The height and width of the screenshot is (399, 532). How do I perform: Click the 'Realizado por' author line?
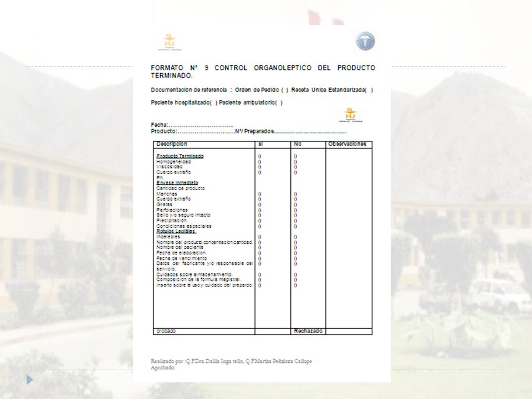click(x=231, y=361)
